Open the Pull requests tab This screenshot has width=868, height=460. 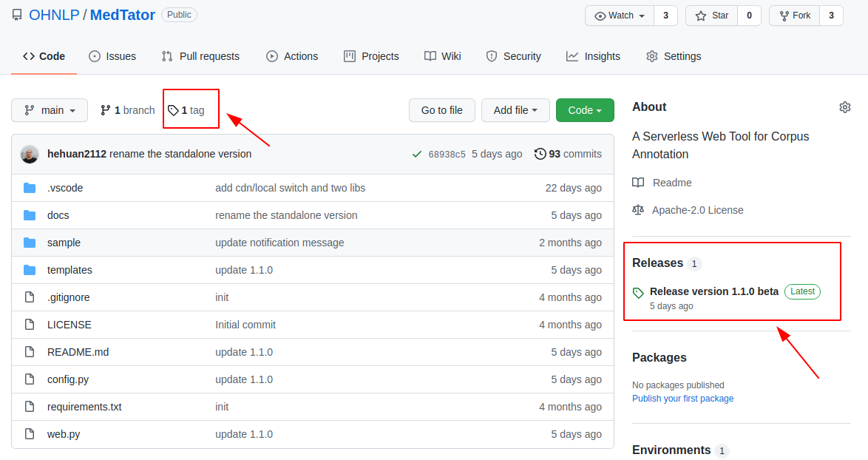(x=200, y=56)
